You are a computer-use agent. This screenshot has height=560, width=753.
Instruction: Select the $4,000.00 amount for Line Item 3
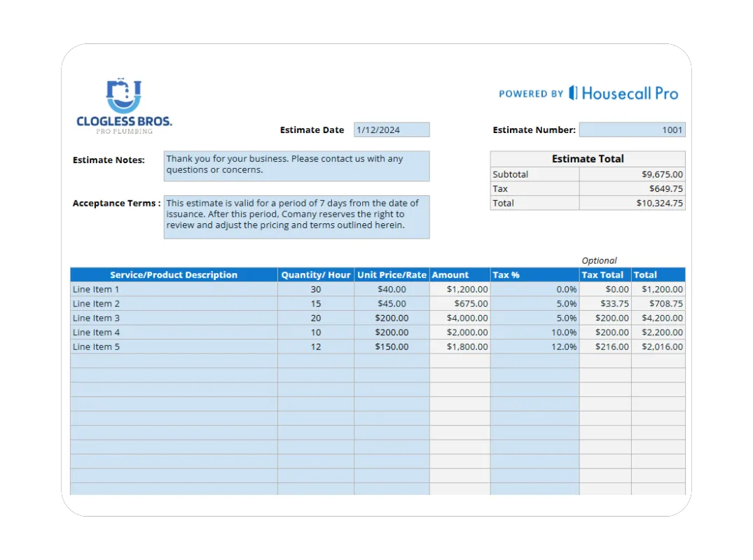467,318
